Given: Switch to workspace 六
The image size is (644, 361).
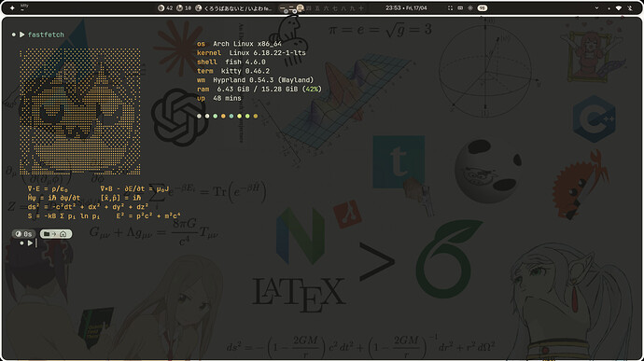Looking at the screenshot, I should coord(326,8).
